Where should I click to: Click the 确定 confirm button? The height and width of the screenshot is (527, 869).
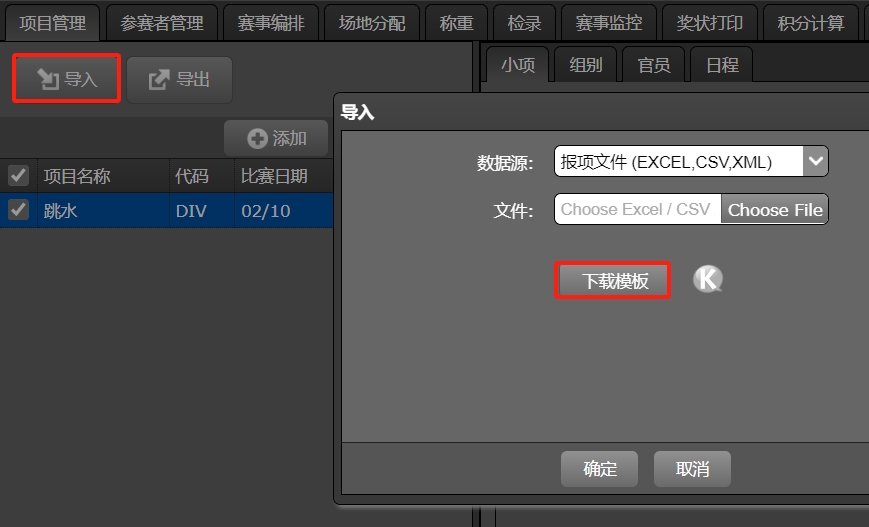tap(600, 469)
